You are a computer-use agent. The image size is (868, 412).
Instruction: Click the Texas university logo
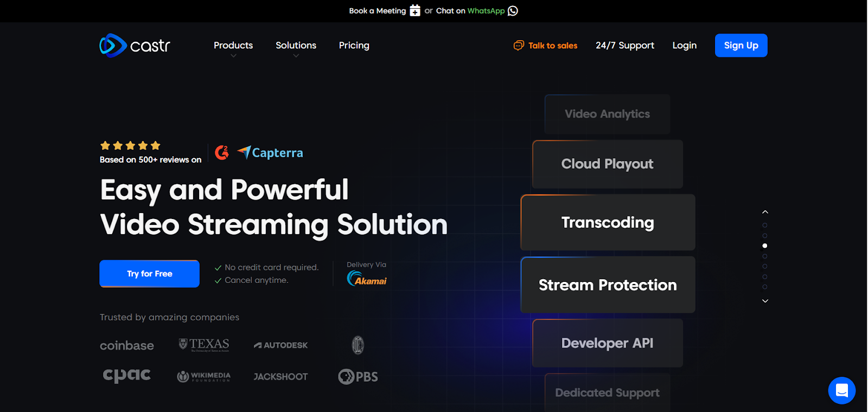tap(204, 345)
